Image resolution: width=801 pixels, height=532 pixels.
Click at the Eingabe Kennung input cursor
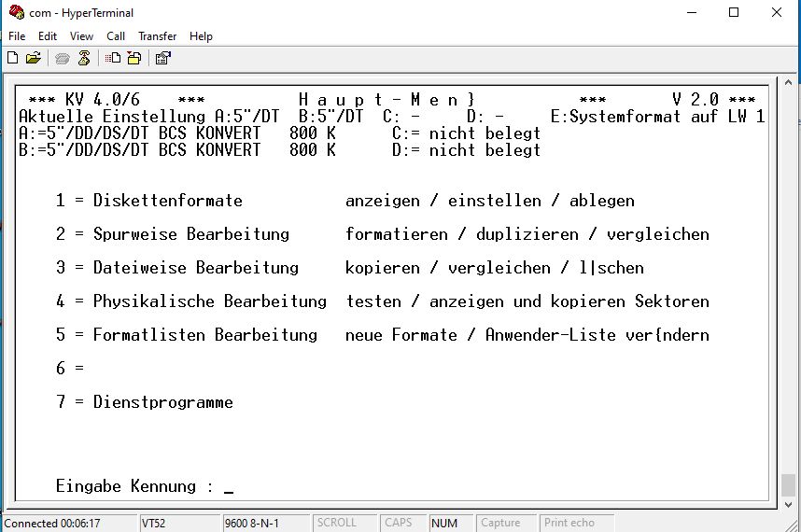pyautogui.click(x=229, y=487)
